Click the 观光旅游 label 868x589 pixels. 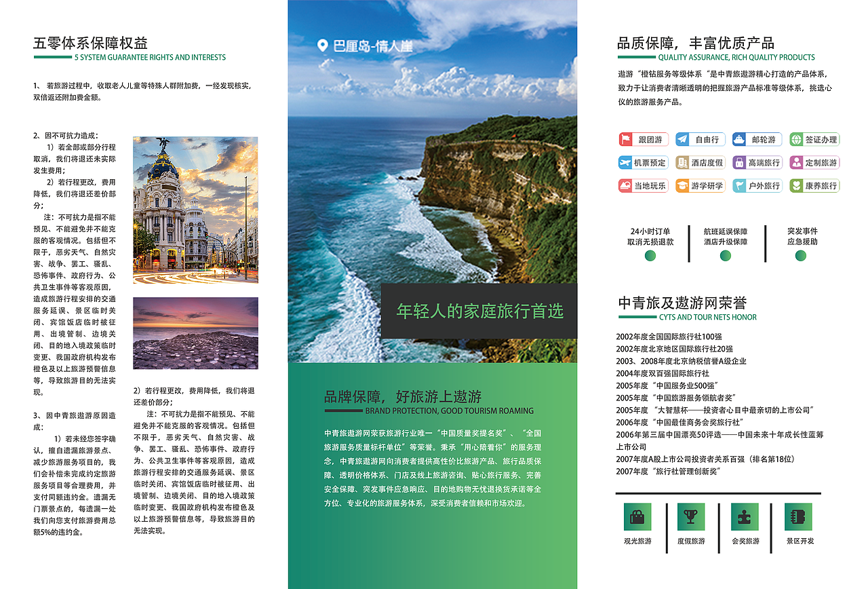click(637, 541)
